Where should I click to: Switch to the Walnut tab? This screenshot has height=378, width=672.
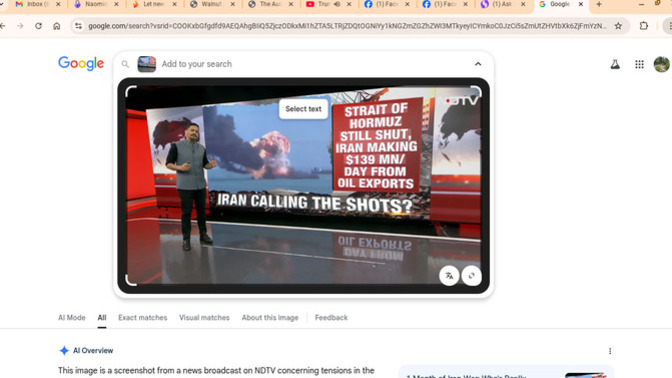point(211,4)
